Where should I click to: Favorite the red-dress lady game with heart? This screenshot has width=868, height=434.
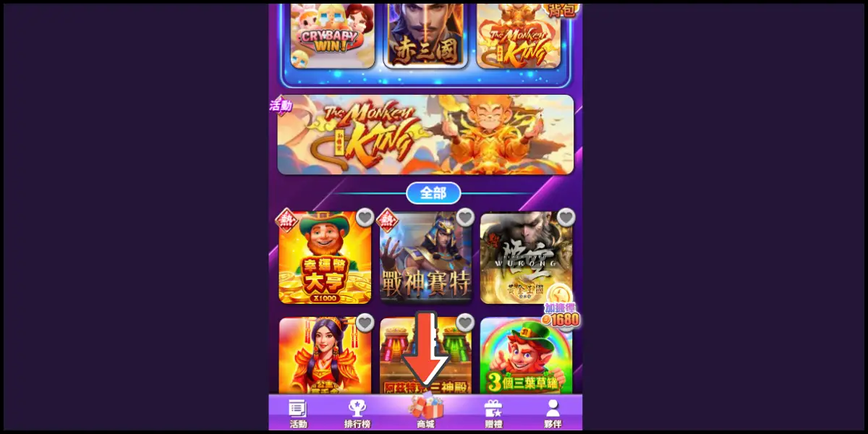(x=365, y=322)
